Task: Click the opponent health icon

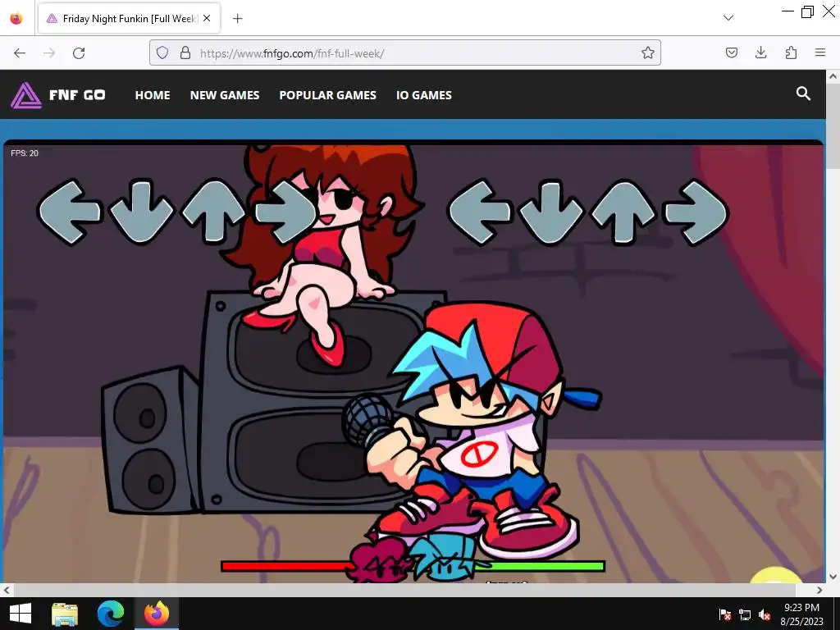Action: tap(381, 560)
